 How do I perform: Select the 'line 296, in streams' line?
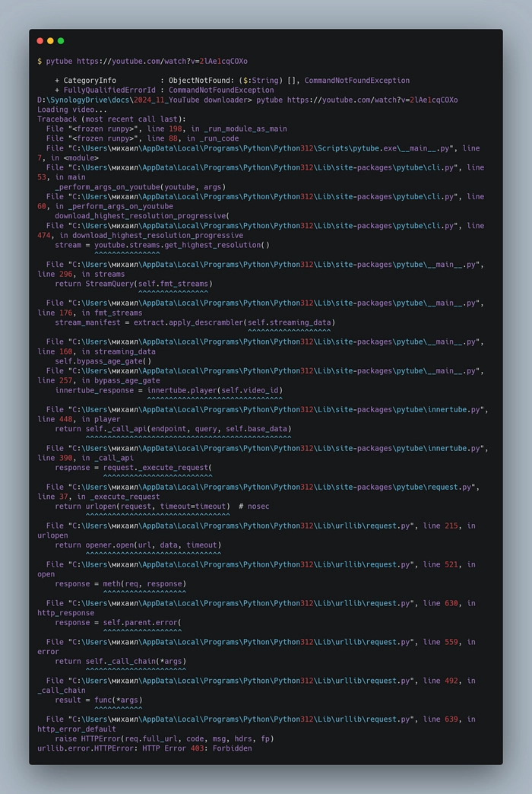pyautogui.click(x=81, y=274)
